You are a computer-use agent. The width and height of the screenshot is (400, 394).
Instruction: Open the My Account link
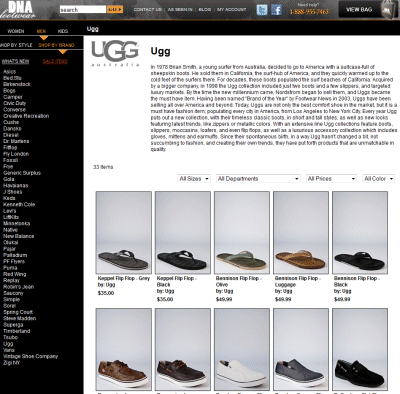pos(232,10)
